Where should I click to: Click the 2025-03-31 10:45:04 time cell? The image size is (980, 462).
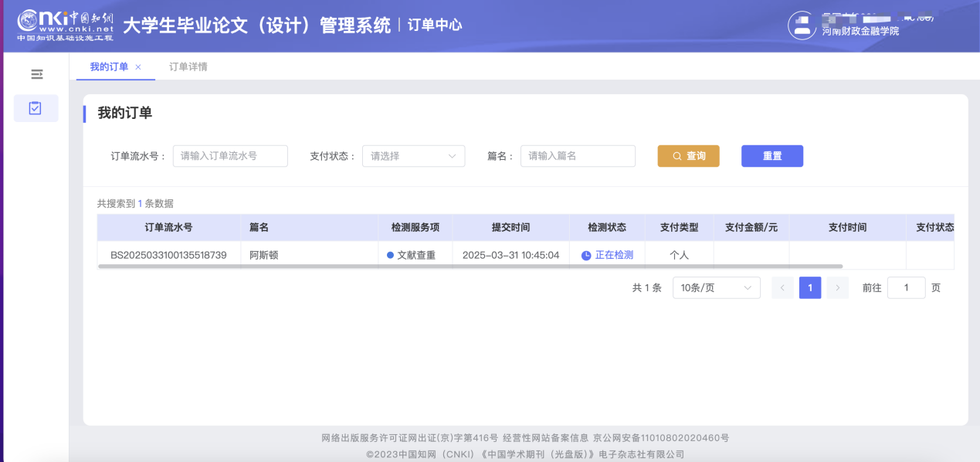coord(510,255)
